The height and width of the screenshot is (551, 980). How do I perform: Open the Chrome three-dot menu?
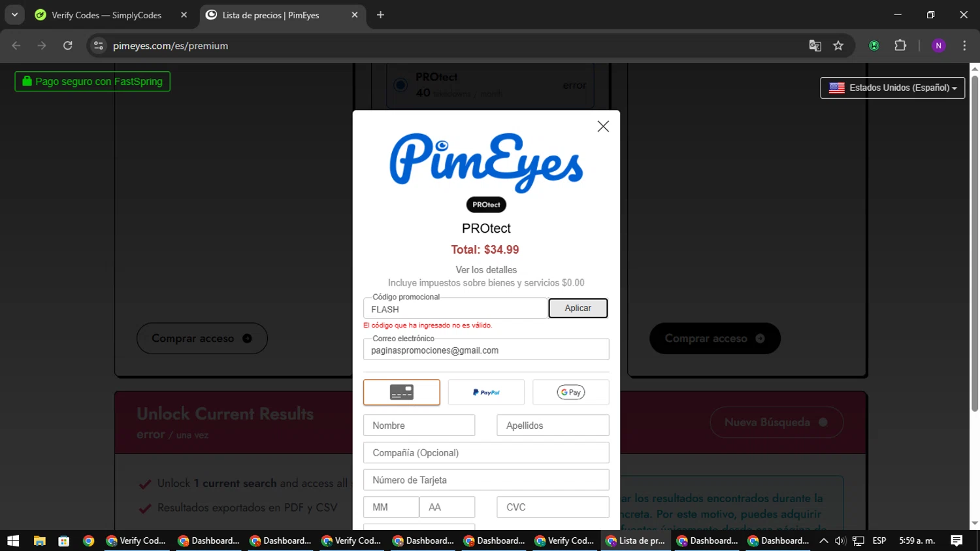point(964,46)
